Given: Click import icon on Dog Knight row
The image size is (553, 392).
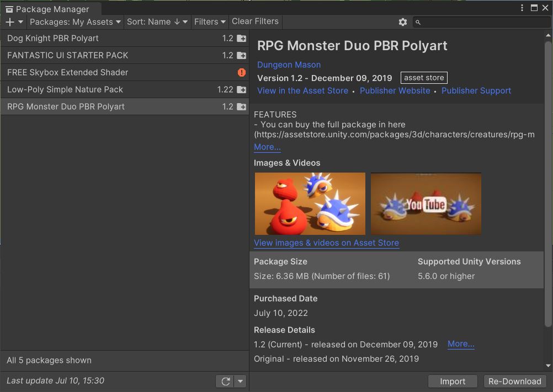Looking at the screenshot, I should click(x=242, y=38).
